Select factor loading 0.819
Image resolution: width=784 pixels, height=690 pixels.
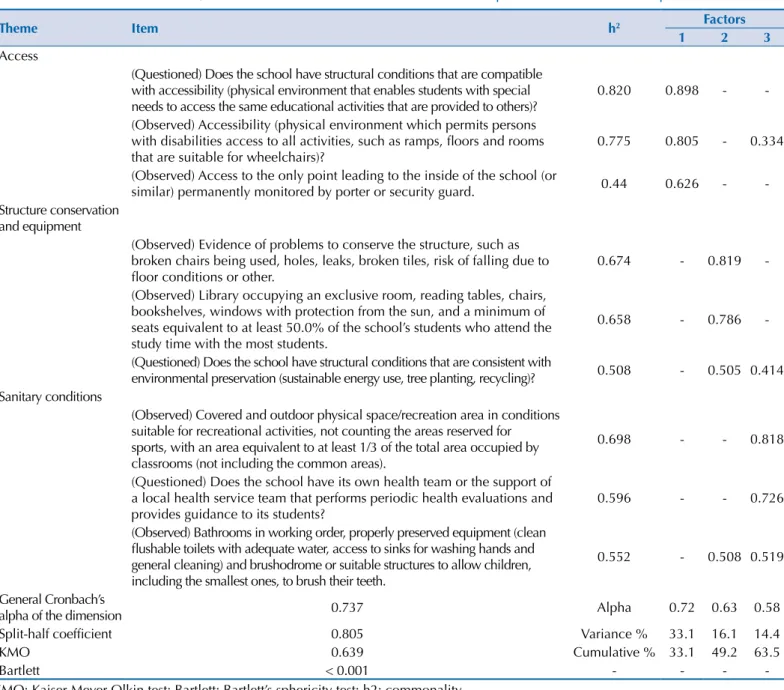point(724,260)
